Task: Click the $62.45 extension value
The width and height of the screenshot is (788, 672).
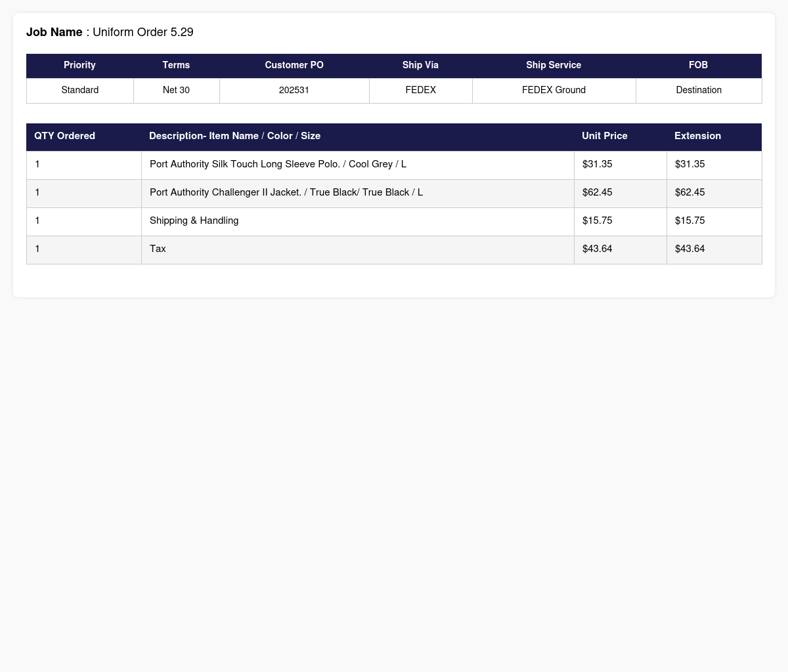Action: tap(689, 192)
